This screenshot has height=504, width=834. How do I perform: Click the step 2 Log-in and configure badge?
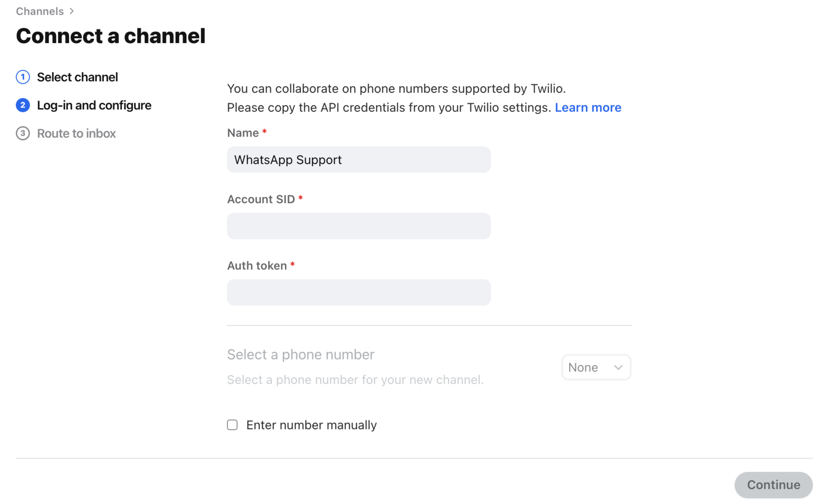click(x=23, y=105)
